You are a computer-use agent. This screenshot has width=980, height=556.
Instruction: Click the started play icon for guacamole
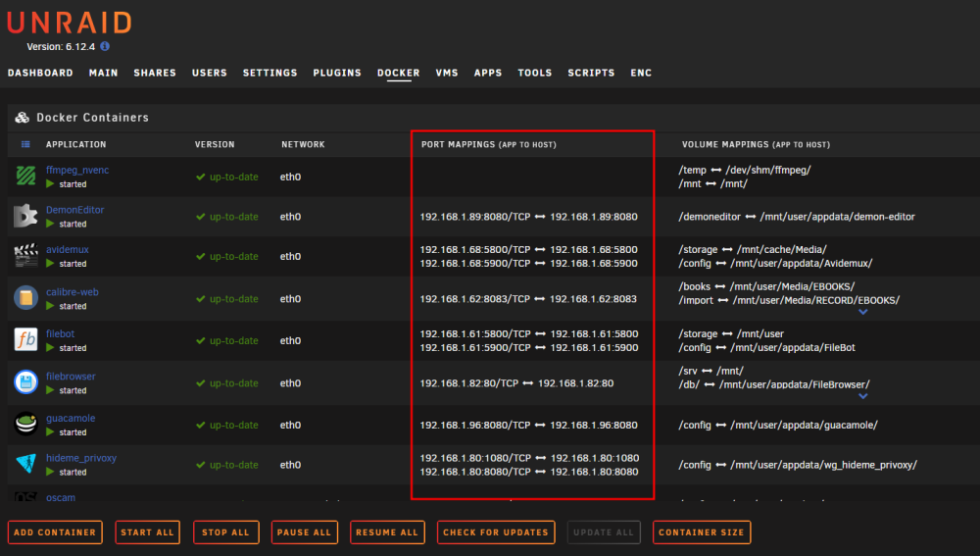50,432
